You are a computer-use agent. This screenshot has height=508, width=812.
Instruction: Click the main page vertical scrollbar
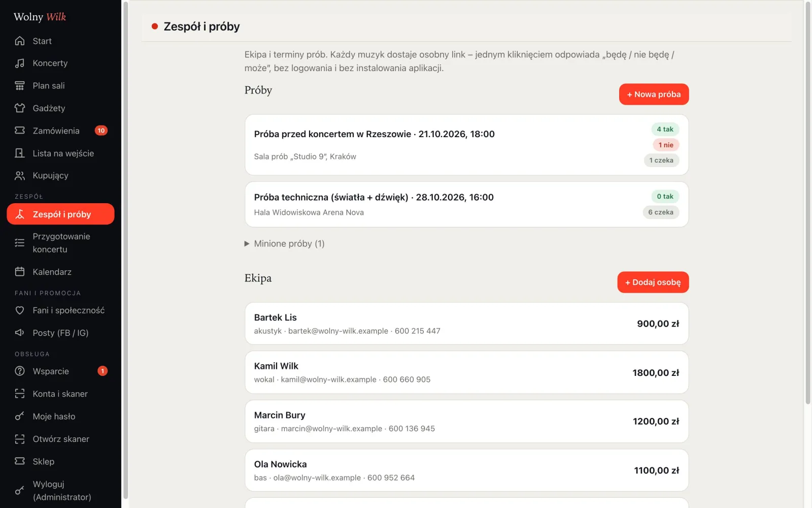(808, 203)
